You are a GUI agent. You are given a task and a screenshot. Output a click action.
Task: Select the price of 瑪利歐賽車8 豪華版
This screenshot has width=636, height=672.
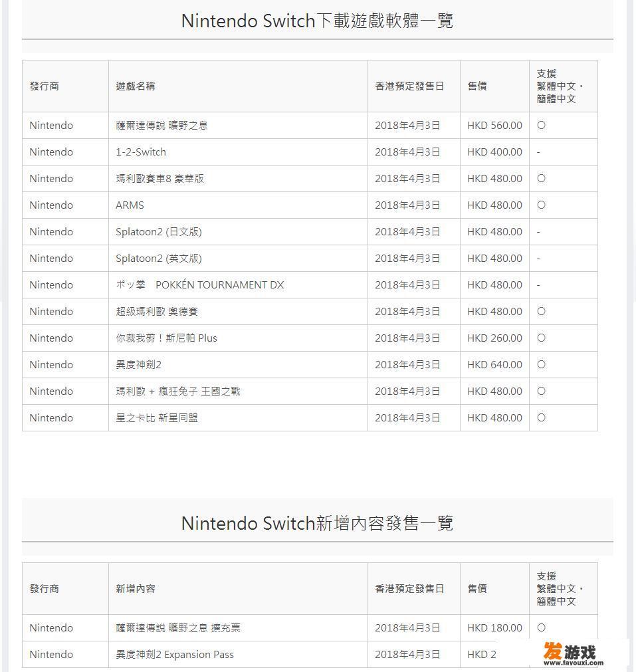click(x=494, y=178)
